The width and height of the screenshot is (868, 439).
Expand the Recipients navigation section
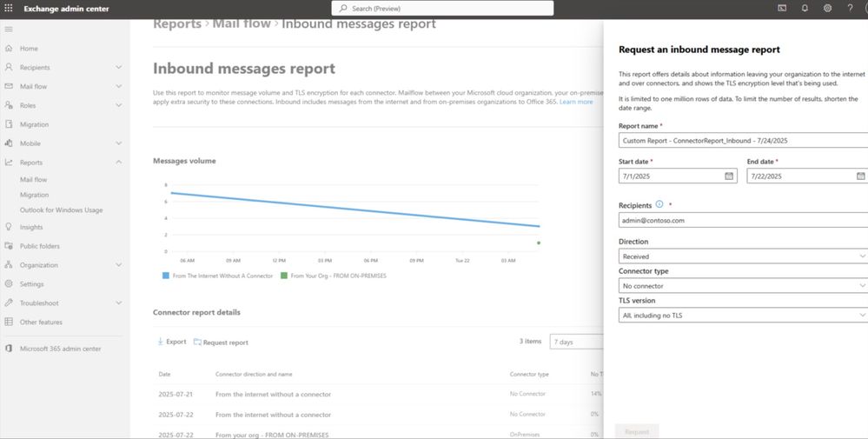click(118, 67)
